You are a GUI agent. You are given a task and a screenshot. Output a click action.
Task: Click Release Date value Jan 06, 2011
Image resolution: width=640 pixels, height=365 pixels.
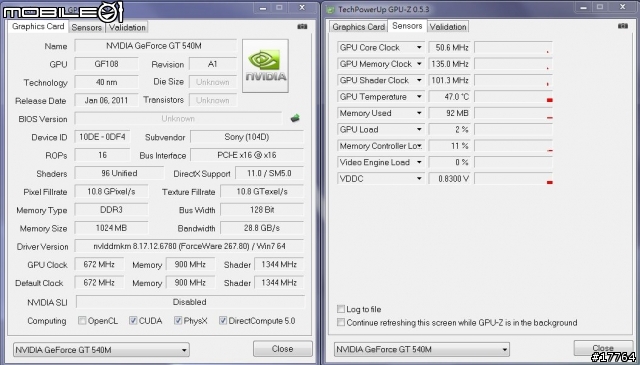(107, 100)
